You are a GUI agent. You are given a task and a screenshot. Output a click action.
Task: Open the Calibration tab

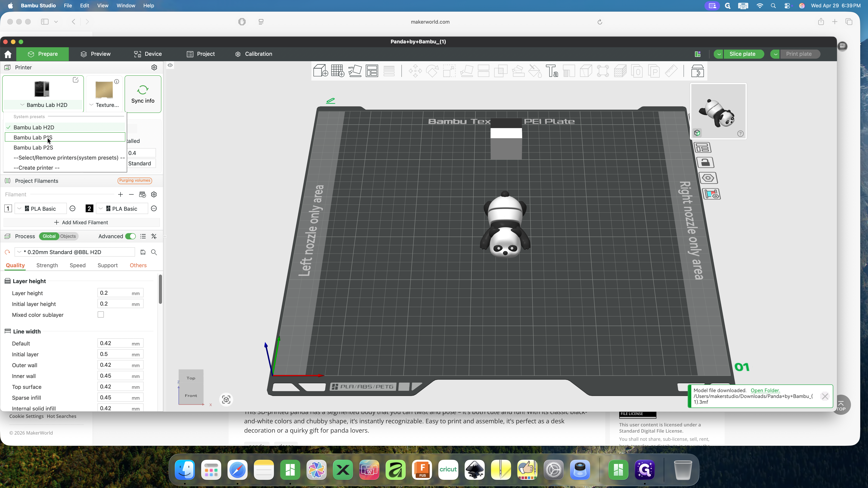(254, 54)
